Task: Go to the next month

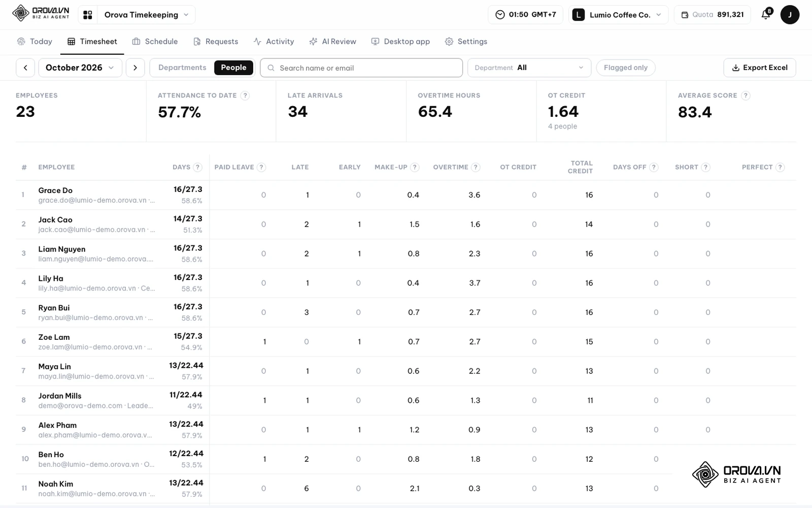Action: pyautogui.click(x=135, y=68)
